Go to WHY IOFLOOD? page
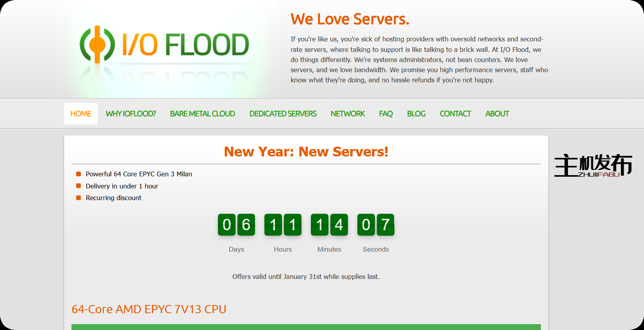Viewport: 644px width, 330px height. point(130,114)
